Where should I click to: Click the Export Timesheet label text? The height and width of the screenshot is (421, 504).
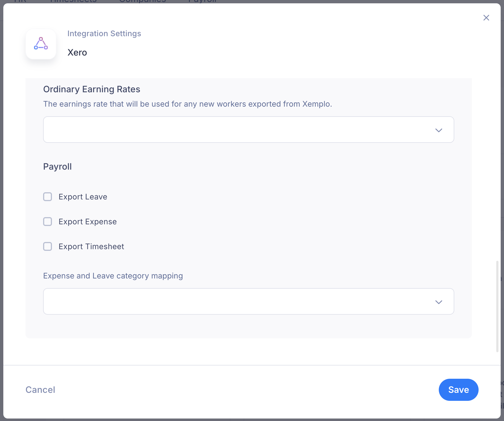(x=91, y=246)
